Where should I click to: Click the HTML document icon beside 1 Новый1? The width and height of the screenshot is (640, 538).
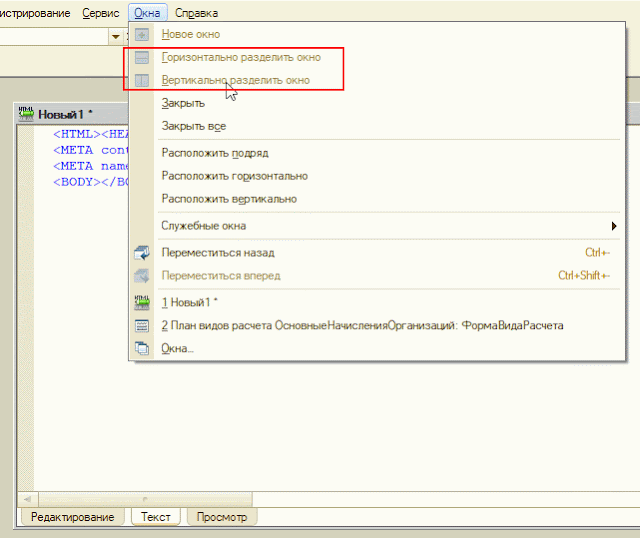[x=142, y=302]
